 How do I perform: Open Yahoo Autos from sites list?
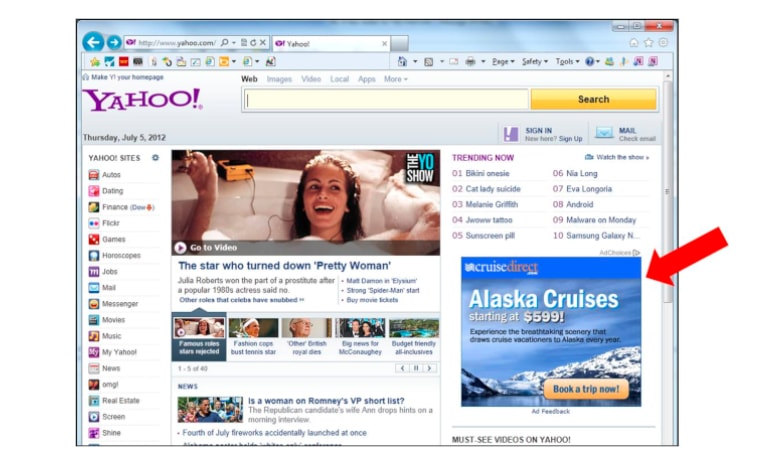tap(111, 175)
